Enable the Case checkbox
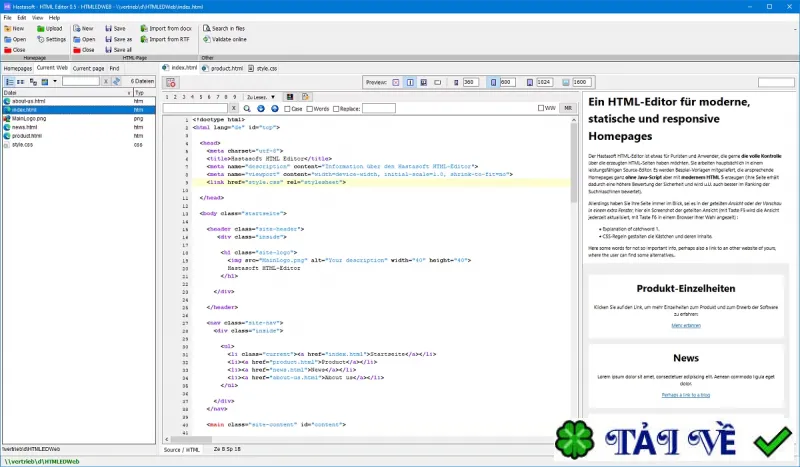Viewport: 800px width, 467px height. (x=287, y=109)
